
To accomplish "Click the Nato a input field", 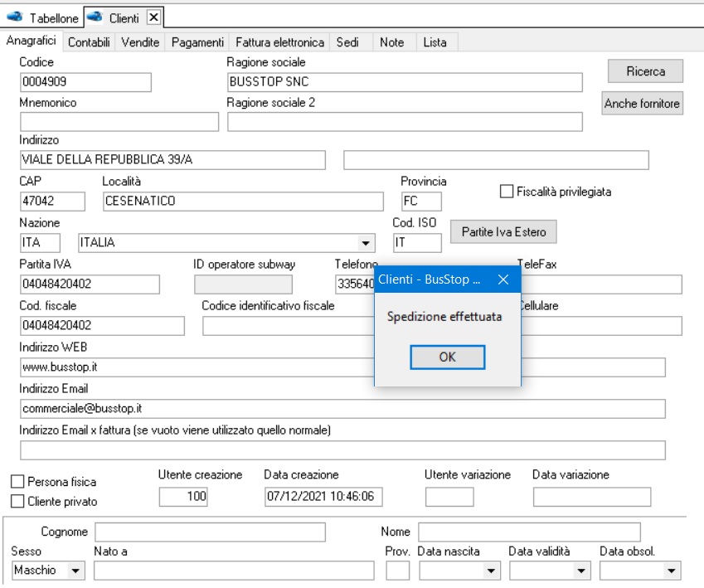I will coord(234,571).
